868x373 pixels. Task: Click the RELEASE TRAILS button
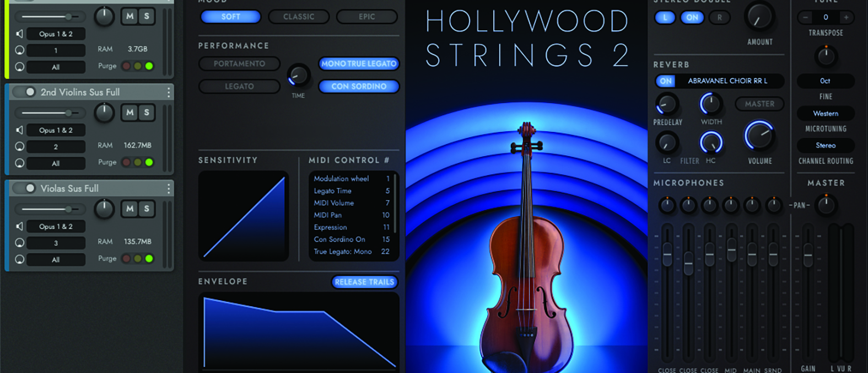pos(364,282)
